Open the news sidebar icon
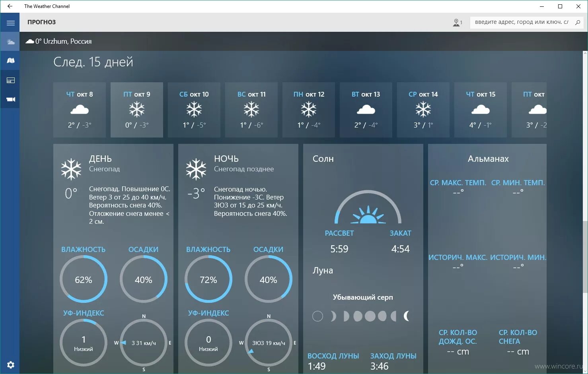Screen dimensions: 588x374 [x=10, y=80]
